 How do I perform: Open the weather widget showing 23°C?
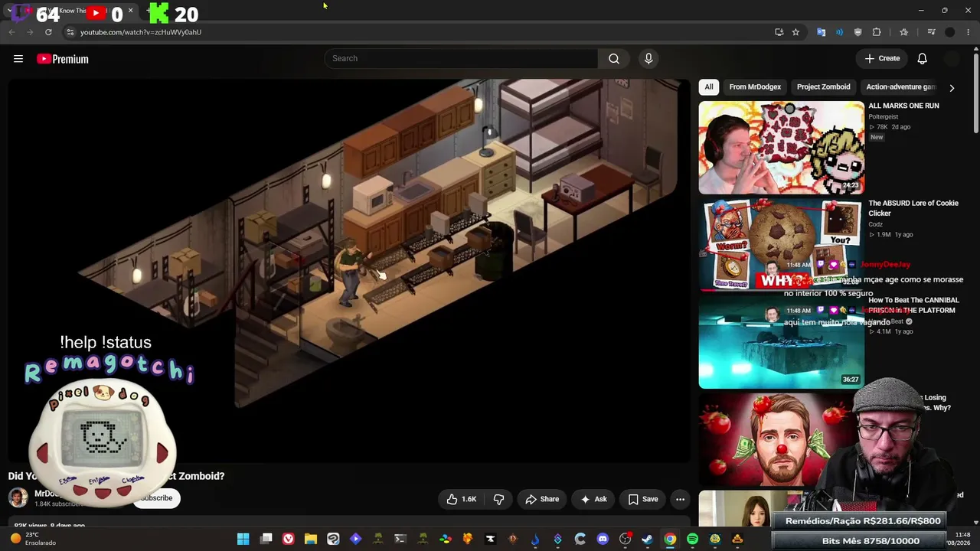[34, 539]
